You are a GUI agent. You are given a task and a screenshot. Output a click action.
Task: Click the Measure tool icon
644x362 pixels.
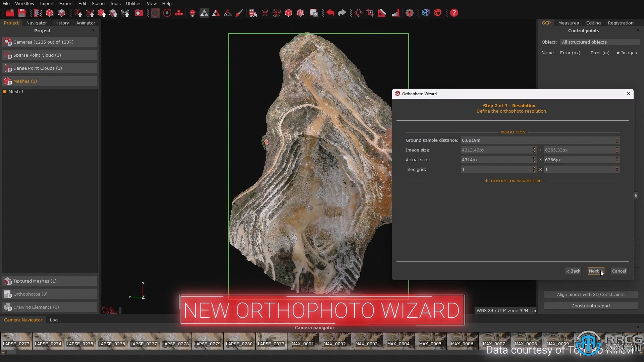coord(382,13)
